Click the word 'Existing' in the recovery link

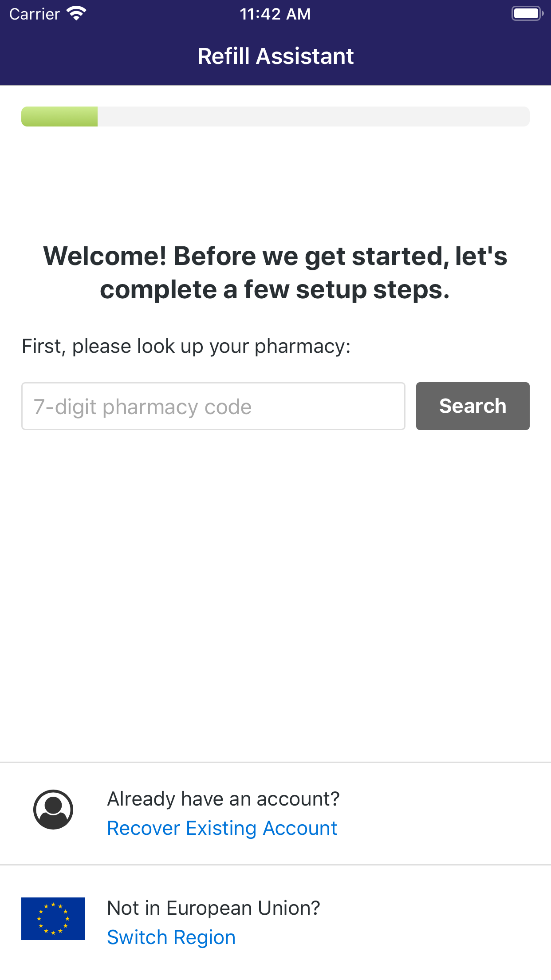(x=221, y=828)
